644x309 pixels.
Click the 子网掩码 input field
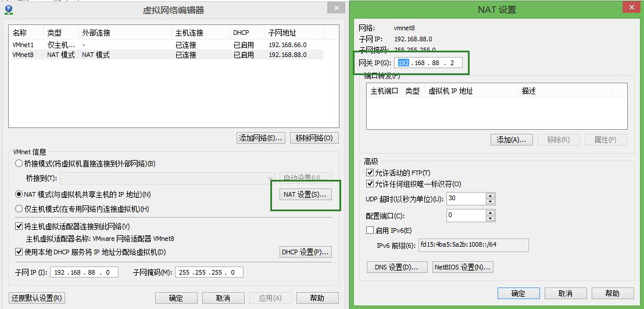point(209,272)
